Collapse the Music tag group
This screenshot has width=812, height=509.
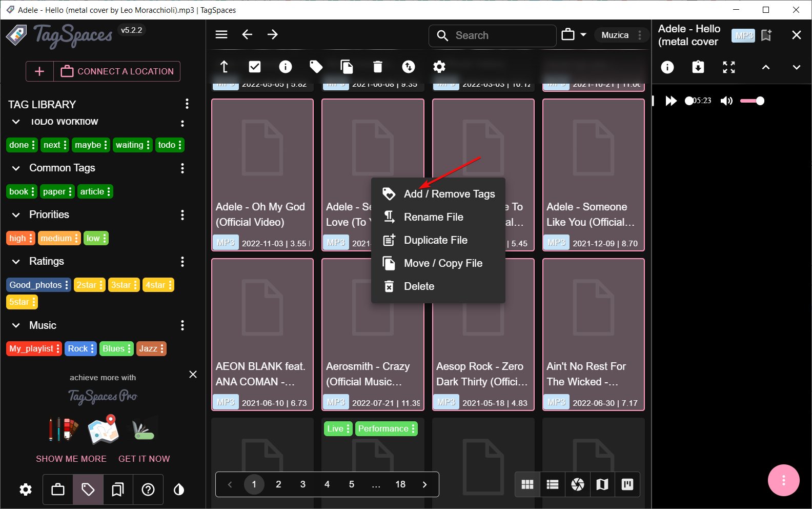point(16,326)
